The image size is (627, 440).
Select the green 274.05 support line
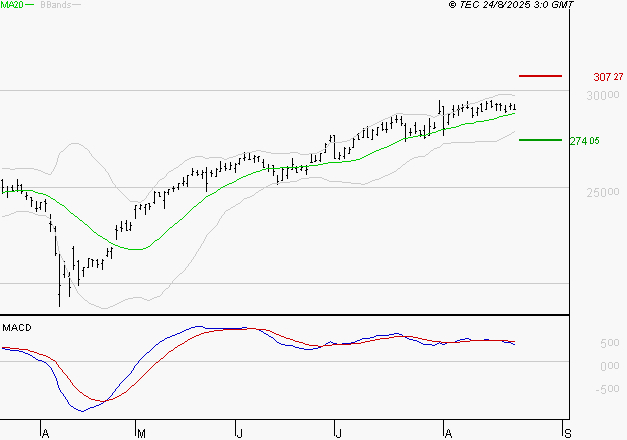click(x=540, y=140)
